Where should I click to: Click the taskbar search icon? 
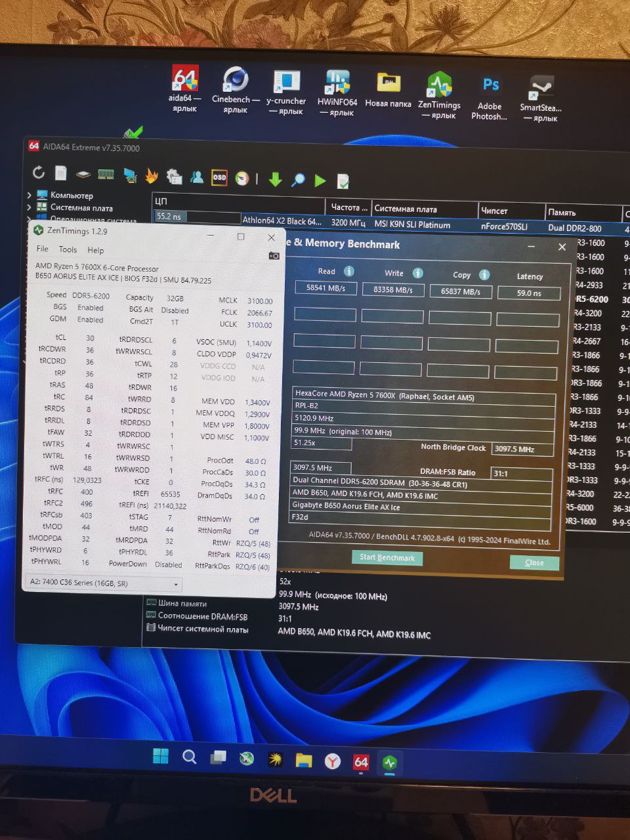coord(189,757)
